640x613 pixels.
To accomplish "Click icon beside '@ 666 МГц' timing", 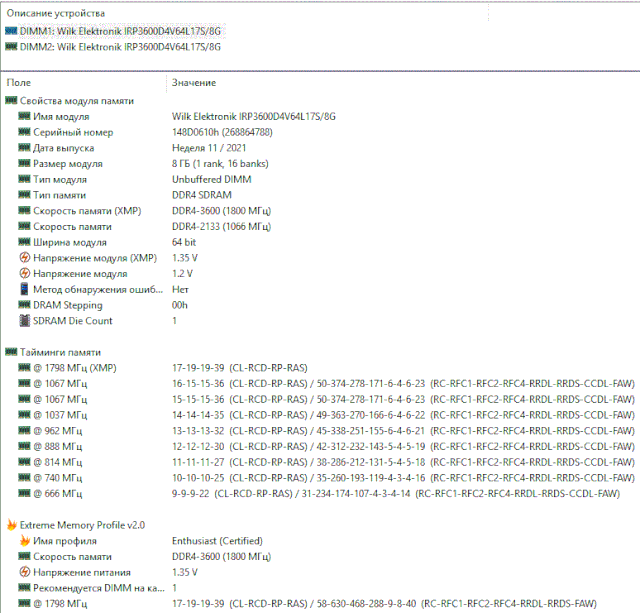I will coord(24,493).
